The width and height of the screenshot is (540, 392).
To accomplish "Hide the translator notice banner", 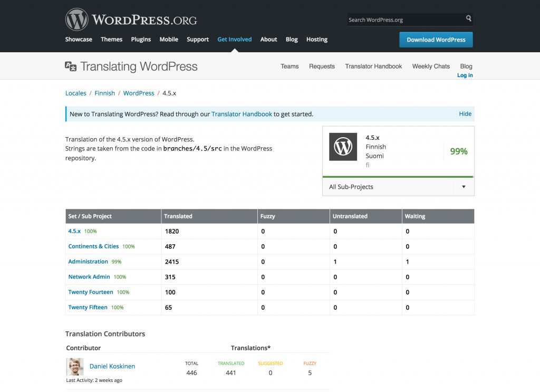I will tap(465, 113).
